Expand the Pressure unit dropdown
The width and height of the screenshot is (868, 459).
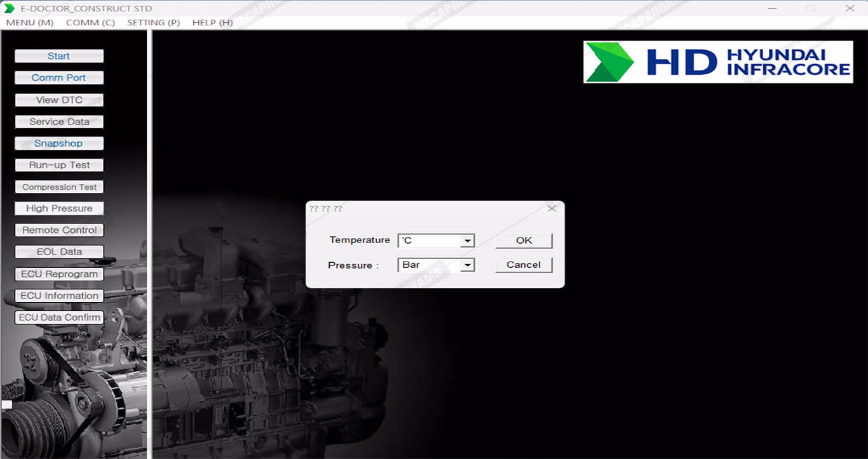[468, 265]
